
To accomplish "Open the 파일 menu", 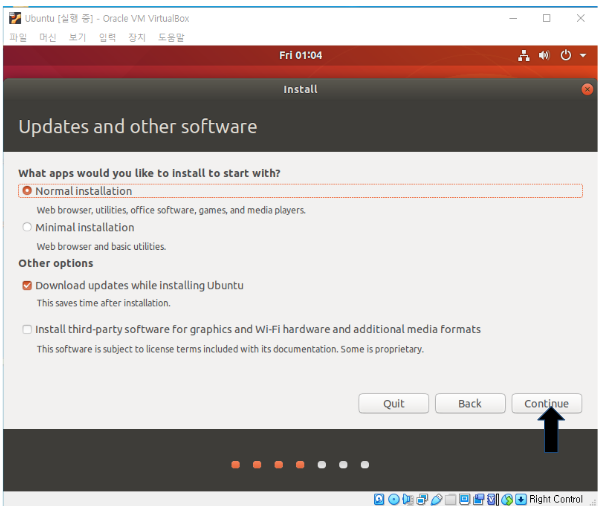I will point(18,37).
